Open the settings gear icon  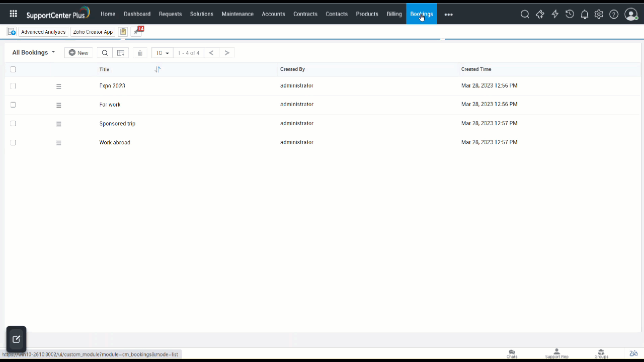click(x=599, y=14)
